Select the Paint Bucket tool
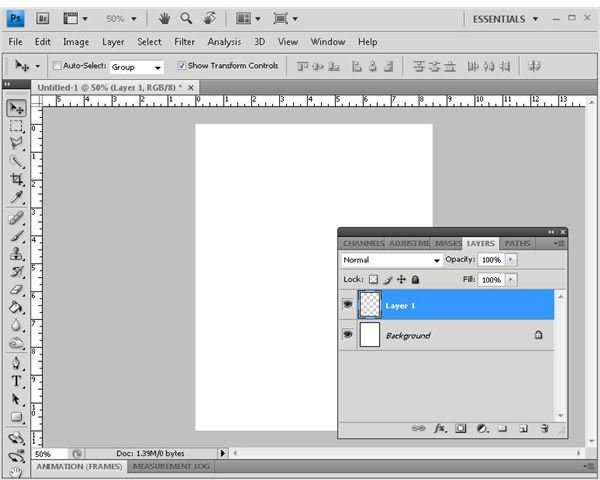600x480 pixels. pyautogui.click(x=16, y=307)
